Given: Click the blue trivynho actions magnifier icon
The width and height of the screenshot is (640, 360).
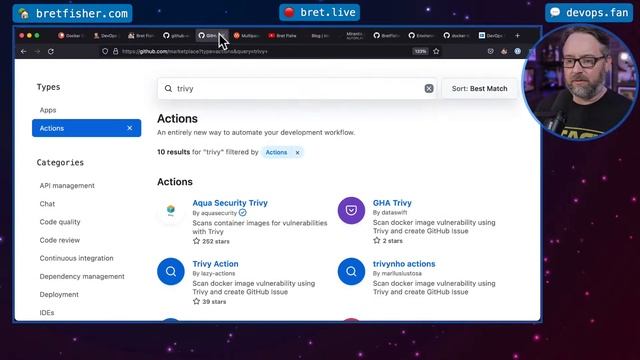Looking at the screenshot, I should click(351, 271).
